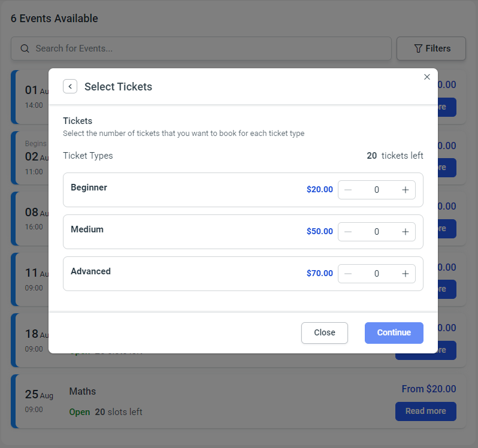Select the Maths event title
The image size is (478, 448).
82,391
